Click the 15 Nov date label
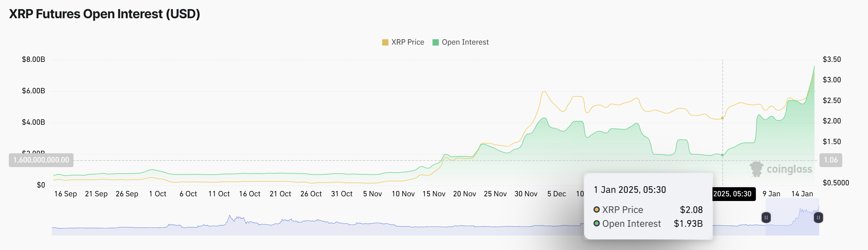868x250 pixels. [x=434, y=194]
